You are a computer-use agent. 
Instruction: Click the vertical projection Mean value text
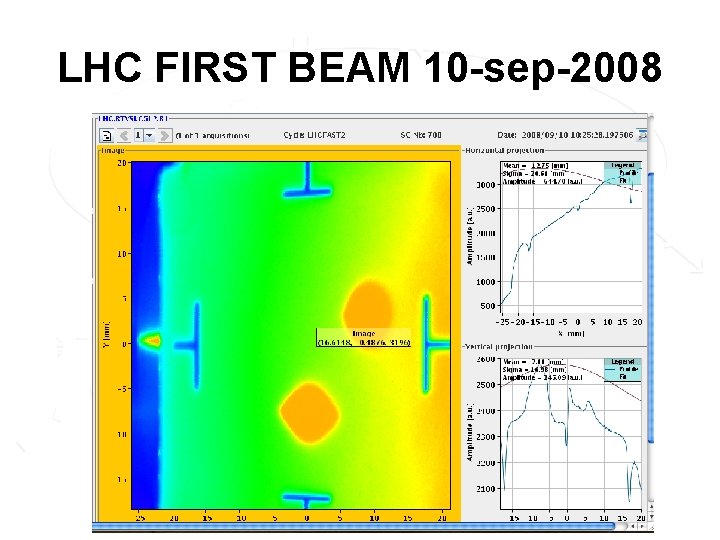[534, 362]
